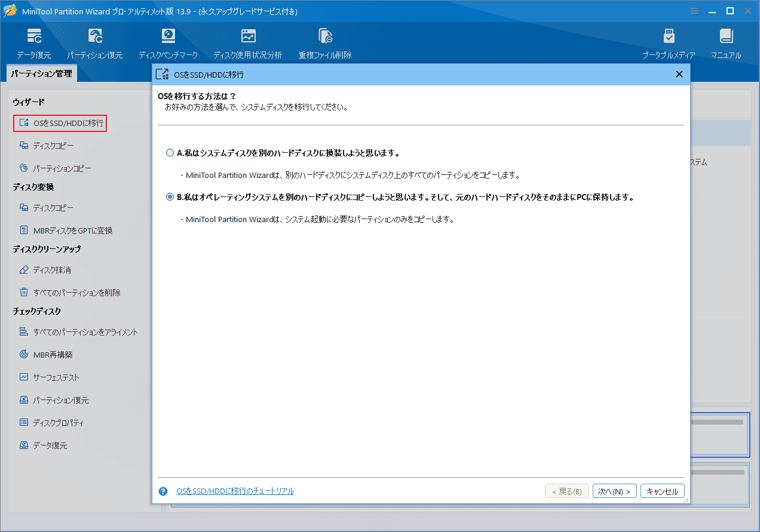
Task: Click the ブータブルメディア icon
Action: pyautogui.click(x=669, y=36)
